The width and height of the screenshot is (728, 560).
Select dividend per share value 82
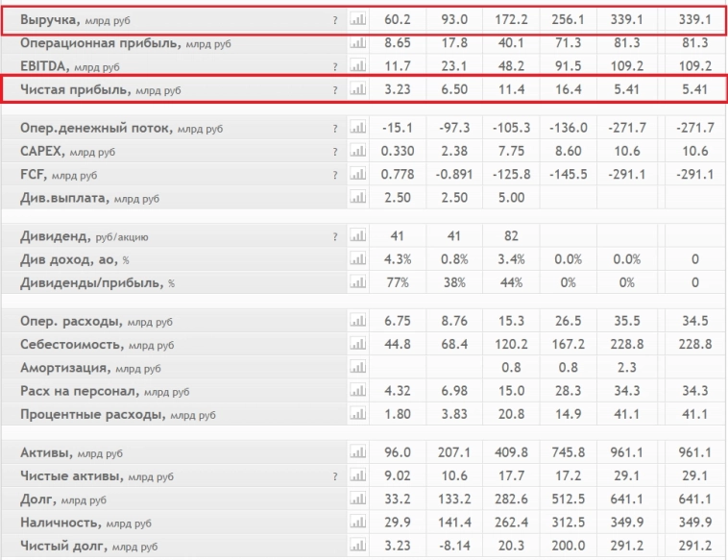pyautogui.click(x=511, y=236)
